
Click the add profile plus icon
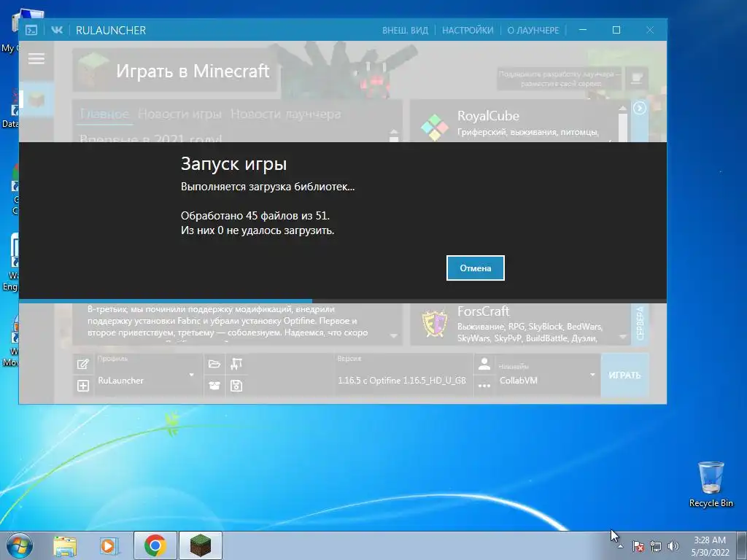click(83, 386)
